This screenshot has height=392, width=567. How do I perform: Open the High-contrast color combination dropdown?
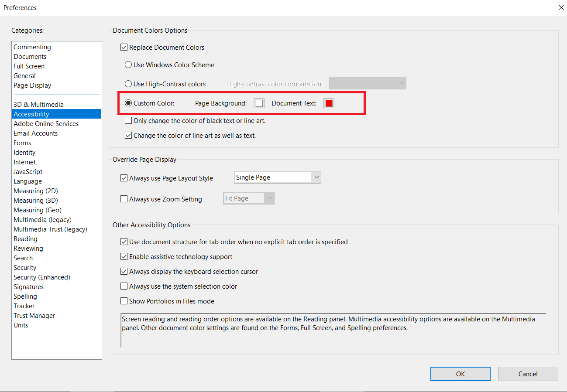pyautogui.click(x=400, y=83)
